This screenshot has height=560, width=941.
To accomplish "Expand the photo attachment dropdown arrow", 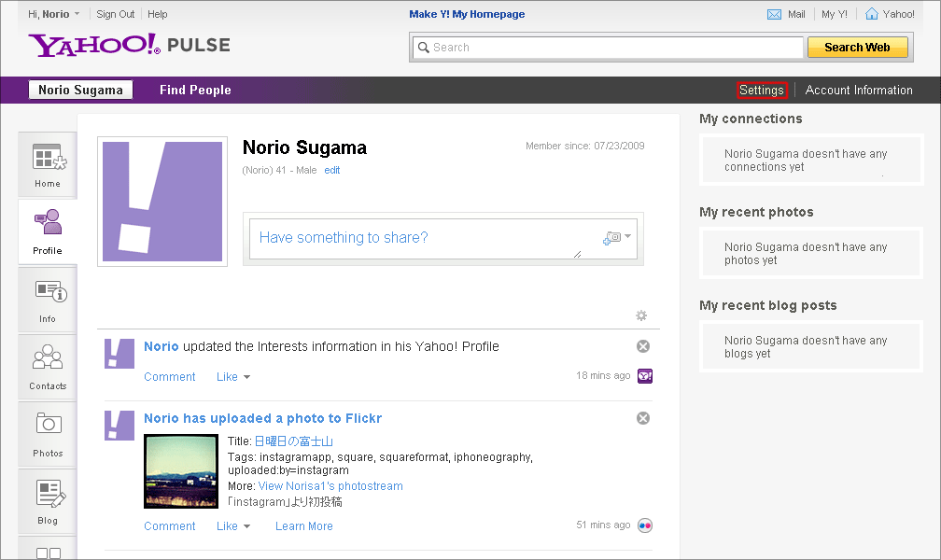I will coord(627,236).
